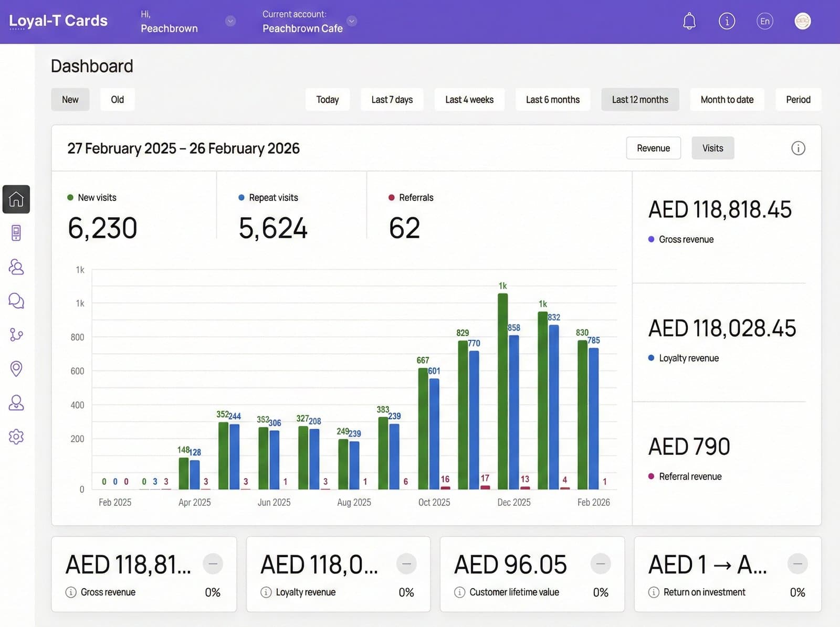Switch language with the En icon
This screenshot has height=627, width=840.
pyautogui.click(x=765, y=21)
